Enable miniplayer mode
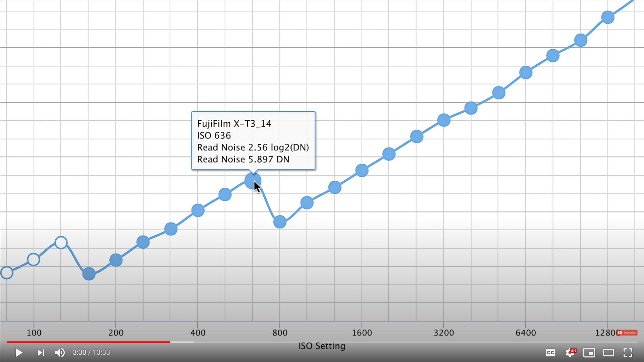The height and width of the screenshot is (362, 644). pos(589,352)
